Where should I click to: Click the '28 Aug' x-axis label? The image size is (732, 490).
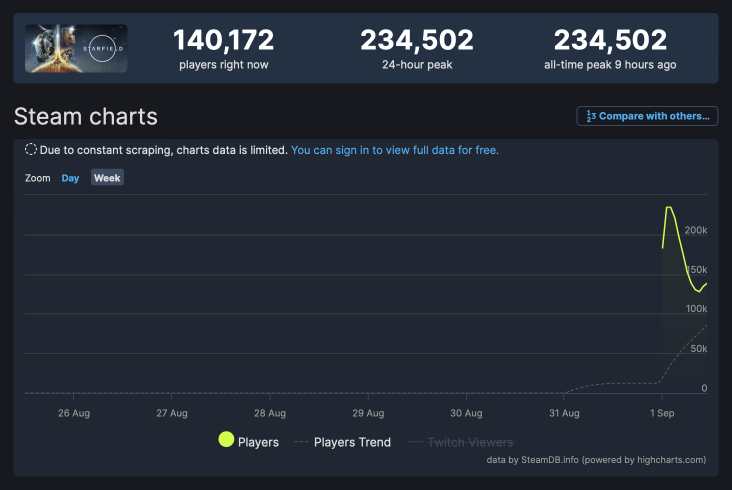[270, 413]
